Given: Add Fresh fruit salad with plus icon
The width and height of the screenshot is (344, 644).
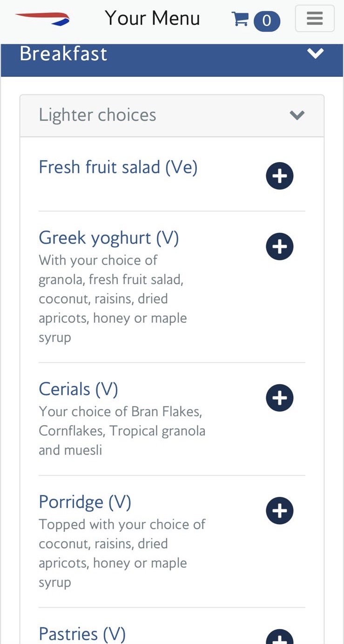Looking at the screenshot, I should (279, 176).
